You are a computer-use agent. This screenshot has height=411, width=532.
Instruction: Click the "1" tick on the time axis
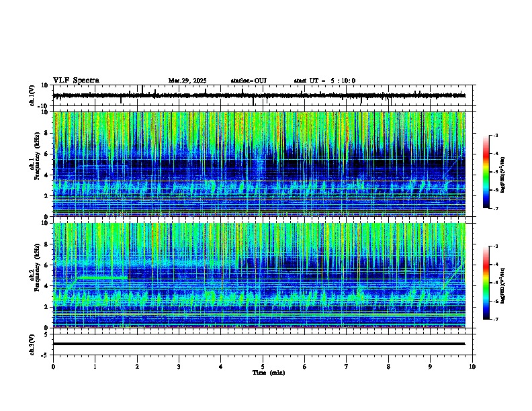point(95,367)
